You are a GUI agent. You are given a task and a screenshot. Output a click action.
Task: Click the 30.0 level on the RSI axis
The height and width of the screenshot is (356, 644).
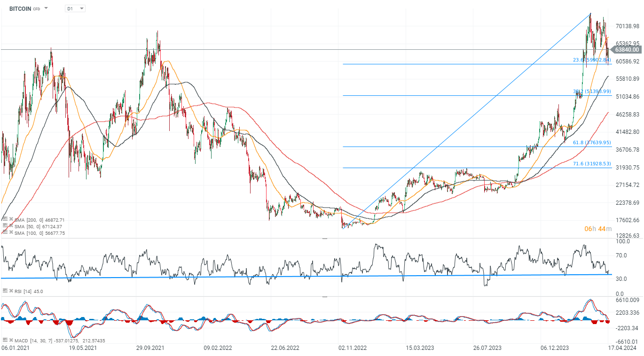621,279
